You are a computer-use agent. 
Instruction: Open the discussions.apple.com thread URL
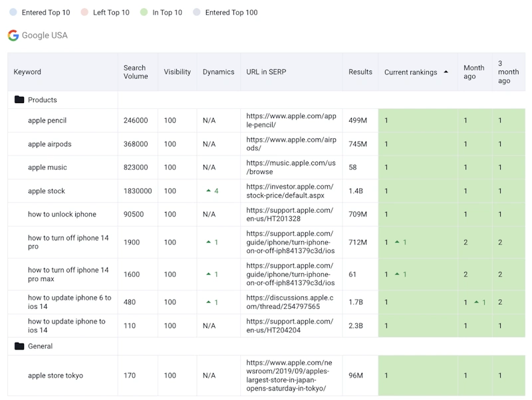point(290,302)
